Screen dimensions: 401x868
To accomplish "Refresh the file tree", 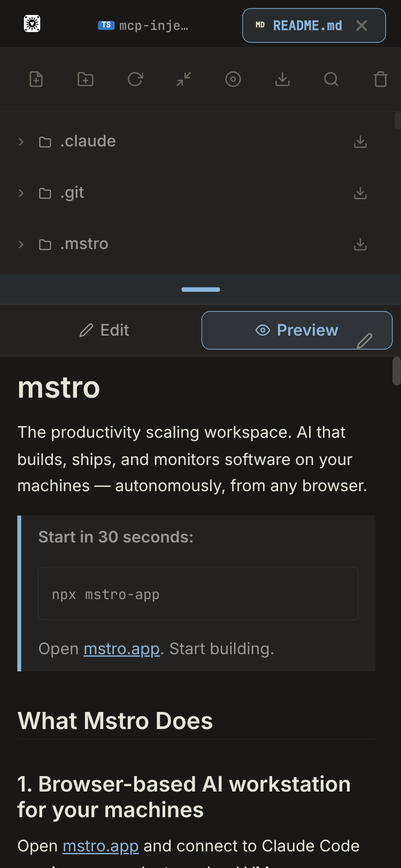I will 135,80.
